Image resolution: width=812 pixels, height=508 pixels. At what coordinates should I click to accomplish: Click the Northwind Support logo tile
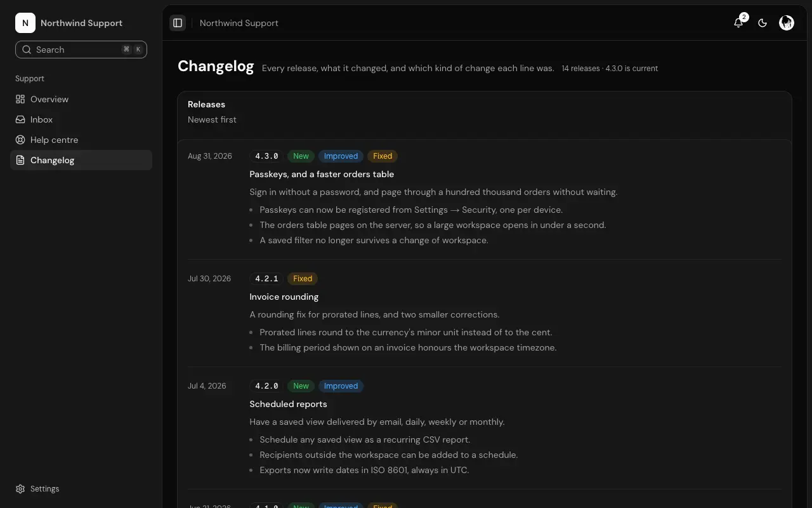tap(25, 23)
